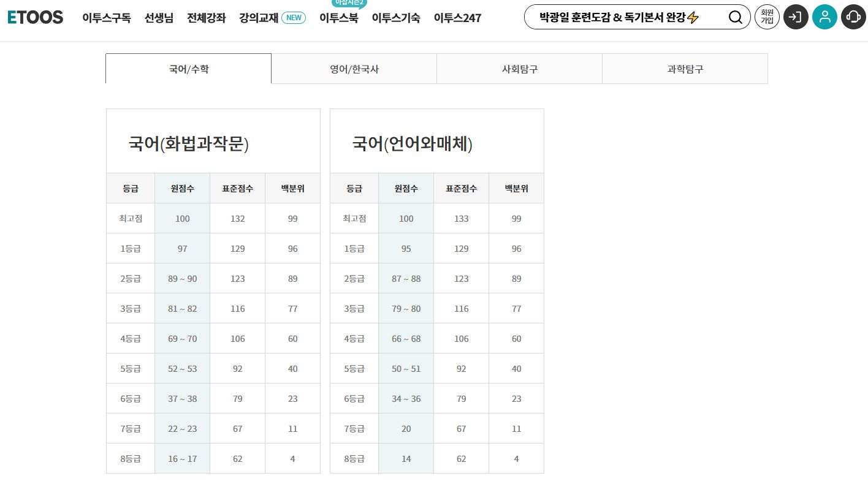
Task: Open the 이투스구독 menu
Action: point(107,18)
